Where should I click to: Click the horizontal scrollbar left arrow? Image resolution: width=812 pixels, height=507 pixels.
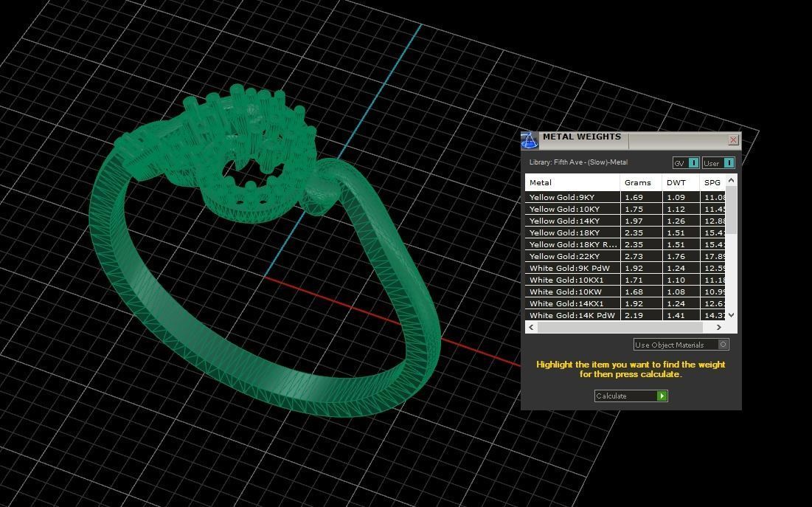tap(531, 327)
